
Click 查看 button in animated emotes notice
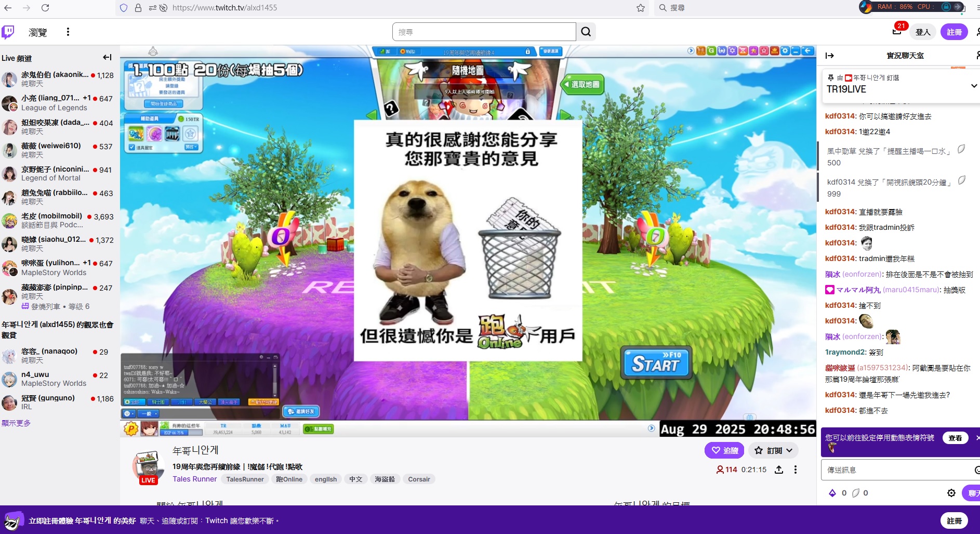pos(955,438)
